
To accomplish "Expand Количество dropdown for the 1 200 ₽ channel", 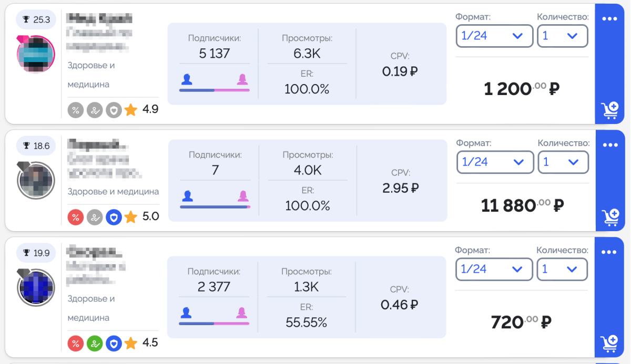I will pyautogui.click(x=562, y=36).
